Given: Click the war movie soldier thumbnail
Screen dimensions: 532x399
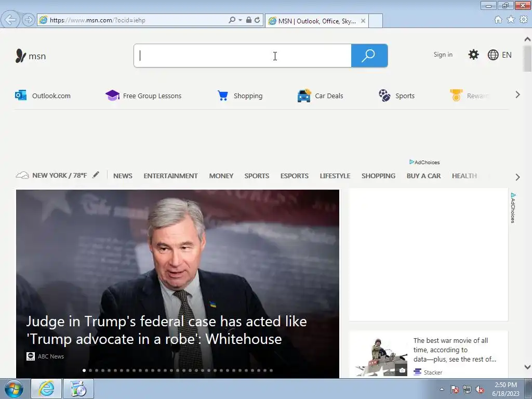Looking at the screenshot, I should click(380, 356).
